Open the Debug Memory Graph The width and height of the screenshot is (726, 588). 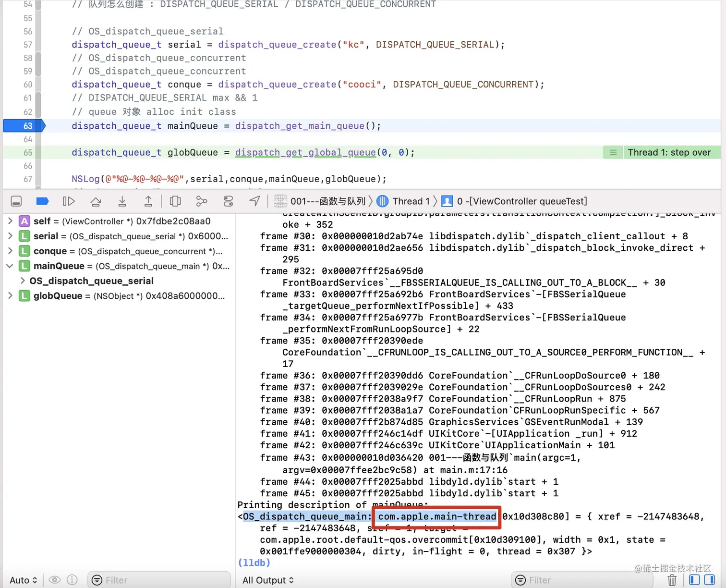[x=202, y=201]
